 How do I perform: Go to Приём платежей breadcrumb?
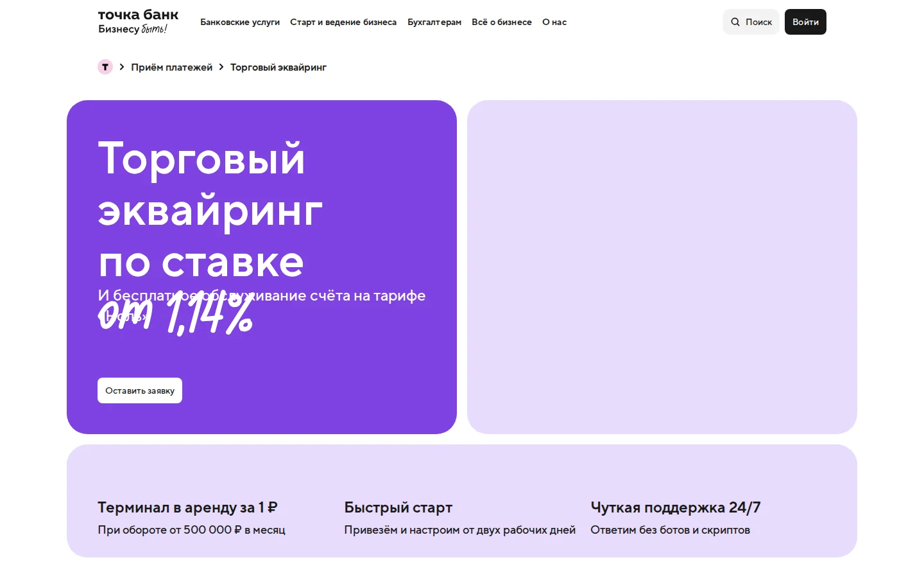click(171, 67)
